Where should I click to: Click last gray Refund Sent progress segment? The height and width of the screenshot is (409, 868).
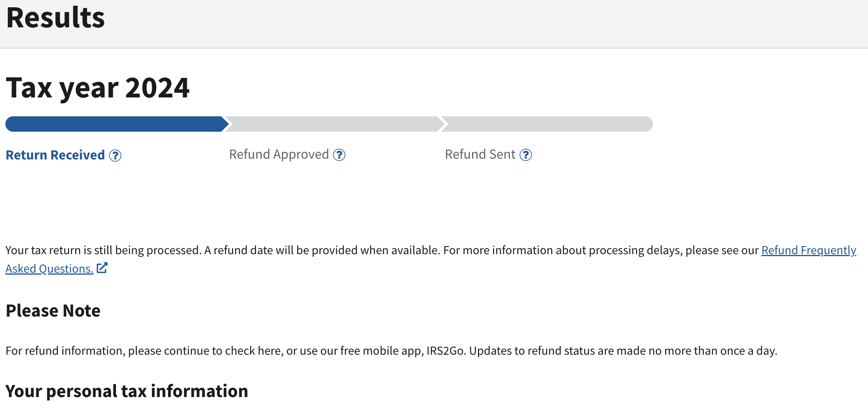coord(547,124)
